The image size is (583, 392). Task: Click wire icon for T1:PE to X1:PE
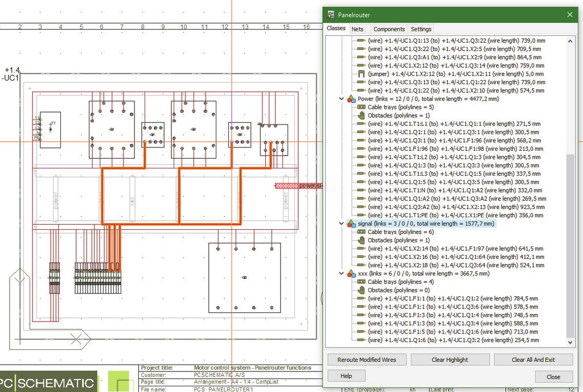[361, 215]
